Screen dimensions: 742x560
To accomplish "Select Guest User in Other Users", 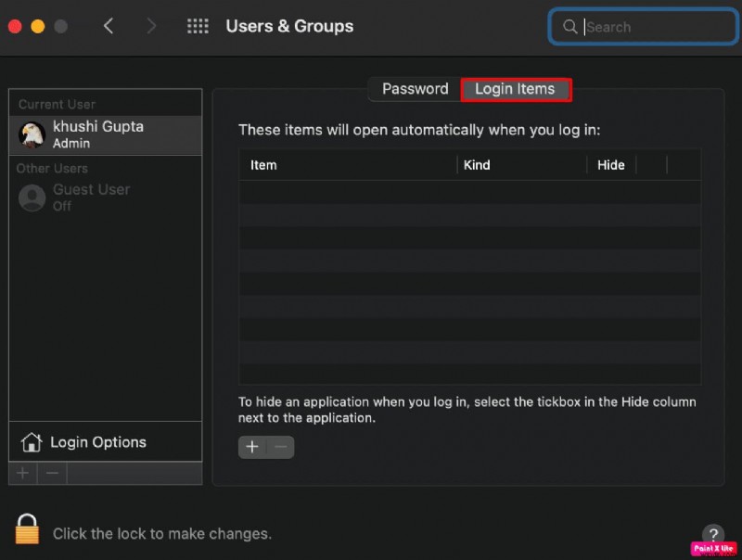I will [106, 197].
